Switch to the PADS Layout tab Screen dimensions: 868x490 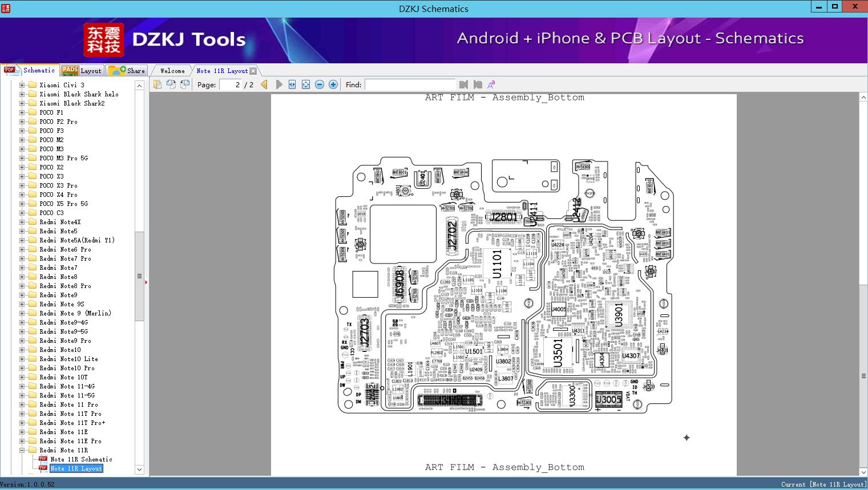[82, 71]
